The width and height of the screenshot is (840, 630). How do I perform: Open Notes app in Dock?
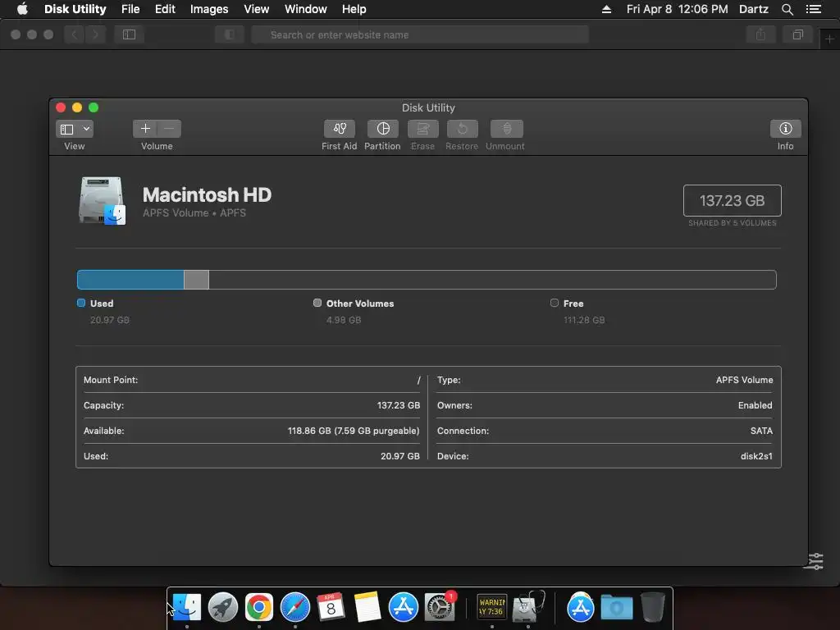pyautogui.click(x=367, y=608)
